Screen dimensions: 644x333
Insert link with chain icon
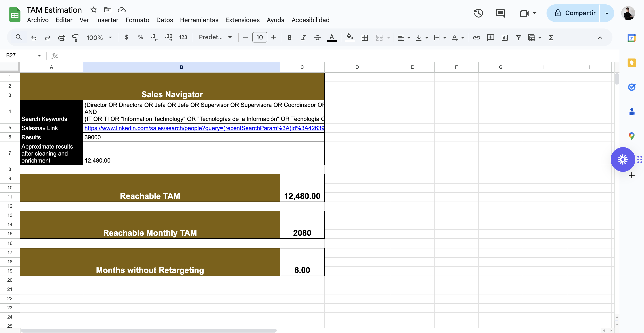476,37
